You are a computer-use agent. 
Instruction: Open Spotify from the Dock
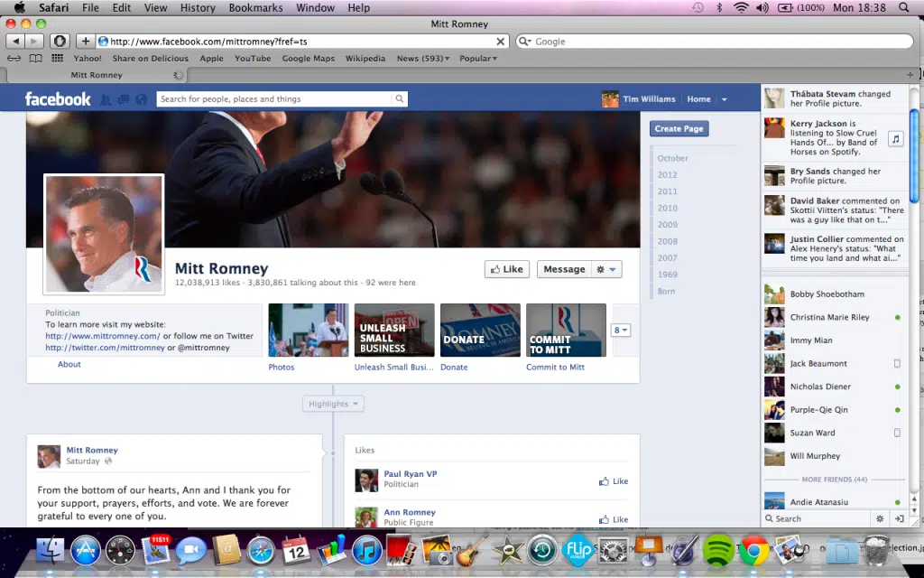(718, 550)
